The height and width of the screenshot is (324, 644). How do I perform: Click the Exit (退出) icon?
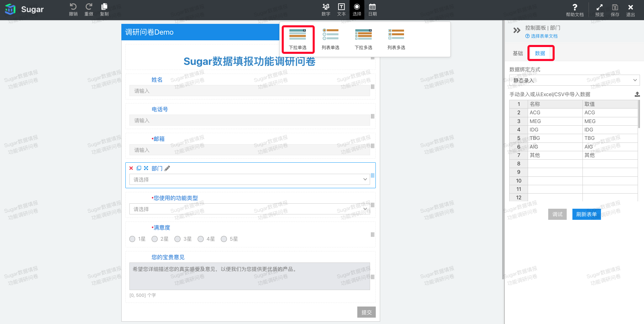tap(630, 10)
